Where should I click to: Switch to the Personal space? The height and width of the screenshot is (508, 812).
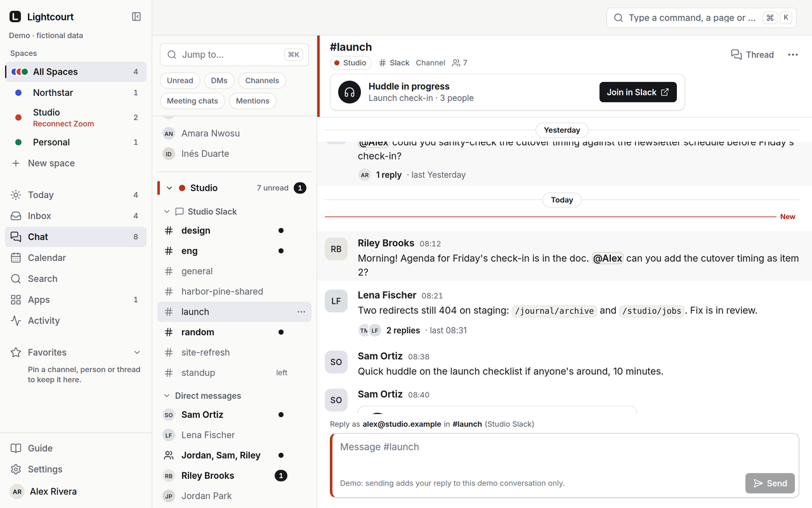tap(75, 142)
